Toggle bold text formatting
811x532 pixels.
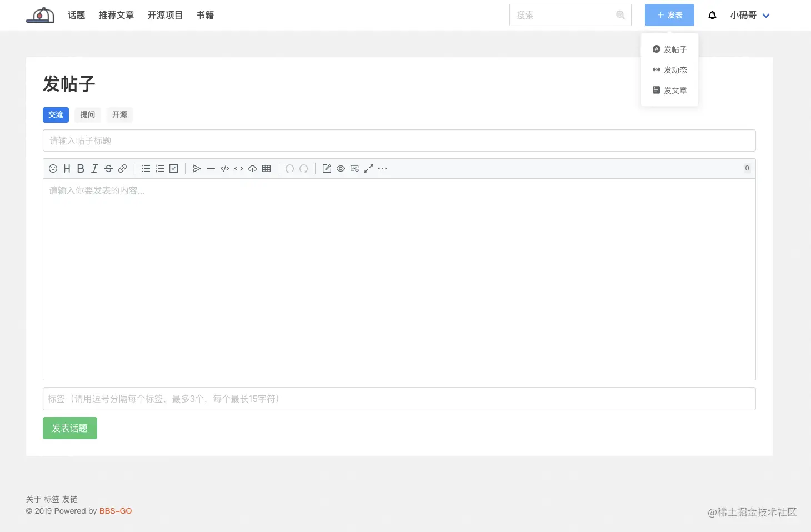(x=81, y=168)
